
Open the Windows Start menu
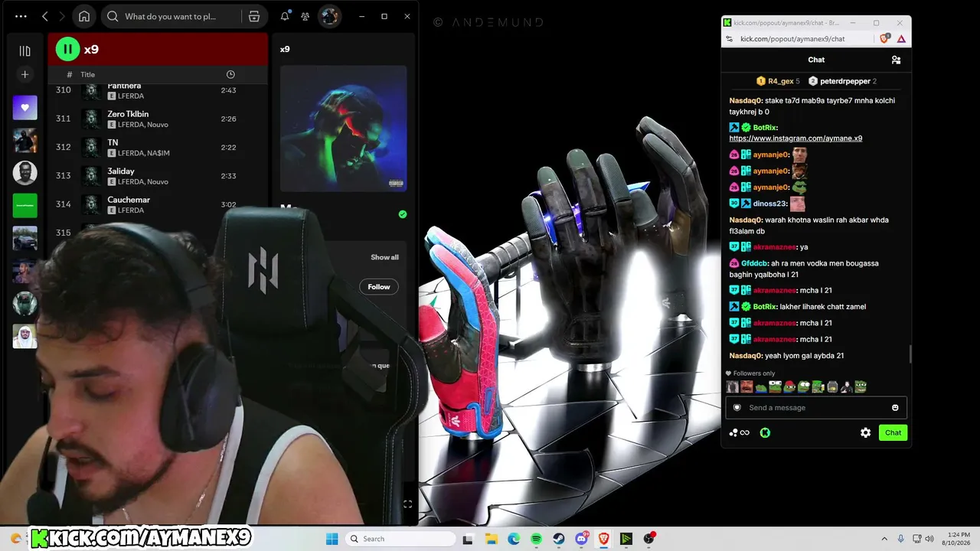pyautogui.click(x=332, y=539)
